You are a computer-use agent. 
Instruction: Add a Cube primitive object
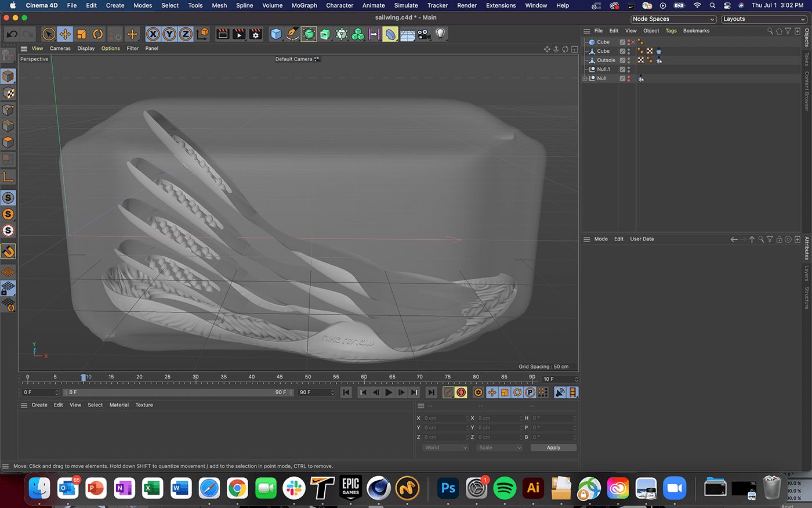(276, 34)
